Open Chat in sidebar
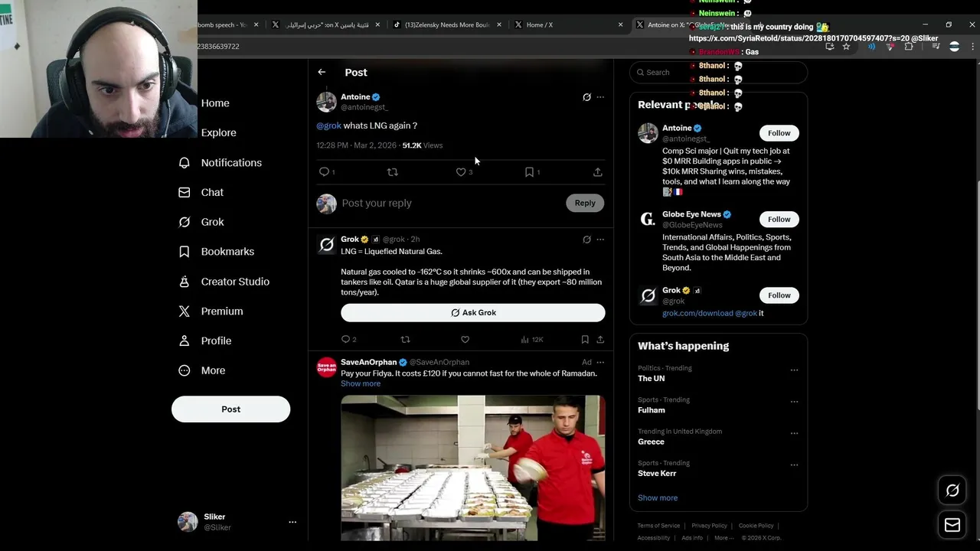The height and width of the screenshot is (551, 980). 201,193
